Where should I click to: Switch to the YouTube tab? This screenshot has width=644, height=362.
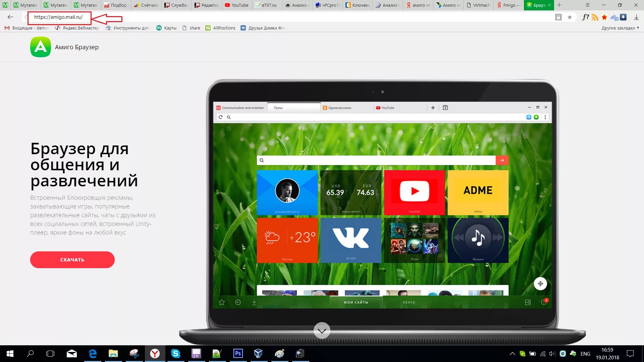coord(237,5)
